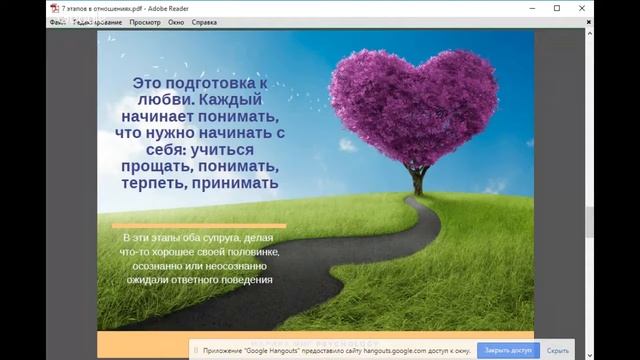Minimize the Adobe Reader window
This screenshot has width=640, height=360.
[x=532, y=8]
